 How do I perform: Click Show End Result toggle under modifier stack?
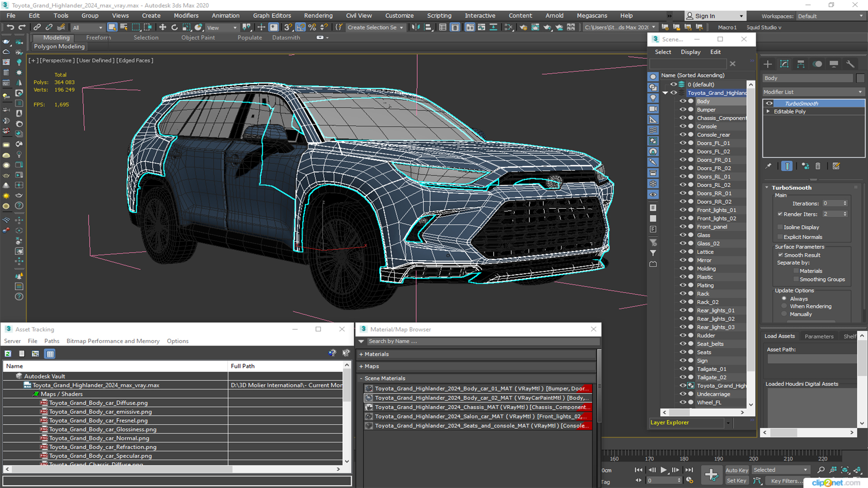click(787, 166)
